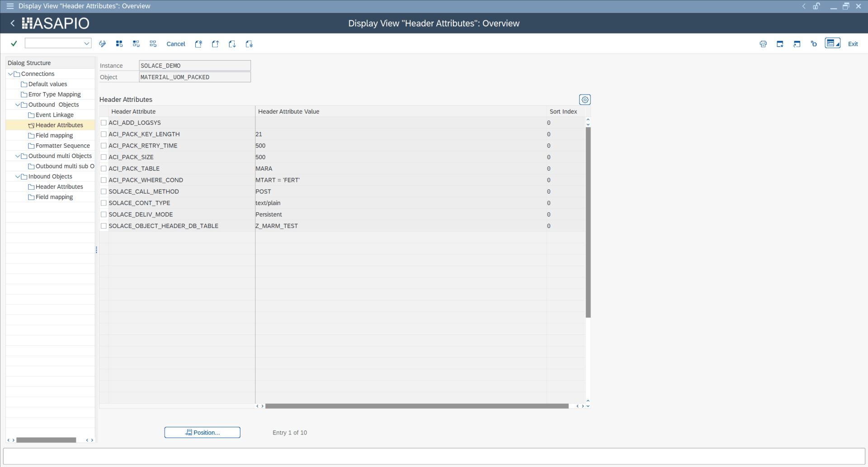
Task: Click the green Enter checkmark icon
Action: [x=14, y=43]
